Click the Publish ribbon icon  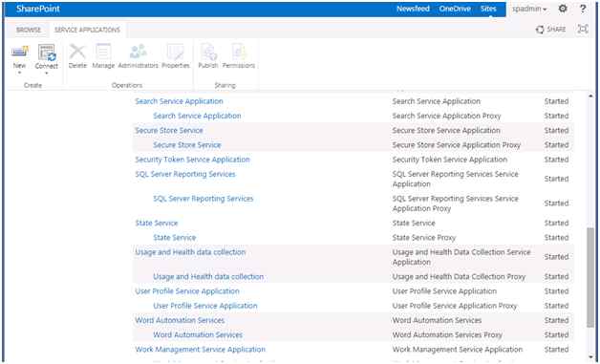(x=208, y=52)
